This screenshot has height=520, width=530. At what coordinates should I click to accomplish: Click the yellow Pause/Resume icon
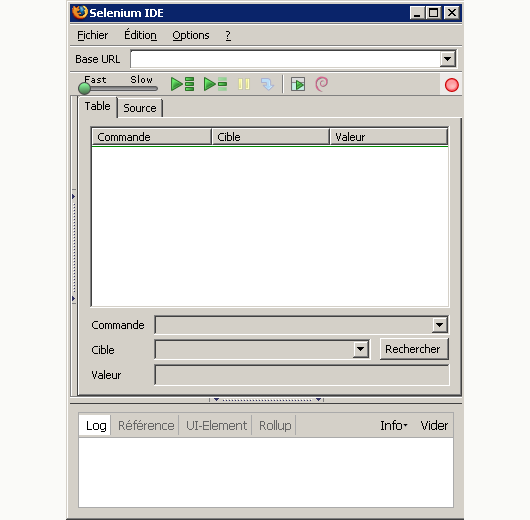click(x=244, y=84)
